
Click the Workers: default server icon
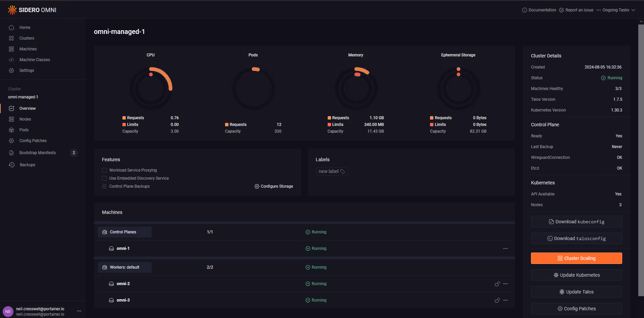pos(105,267)
